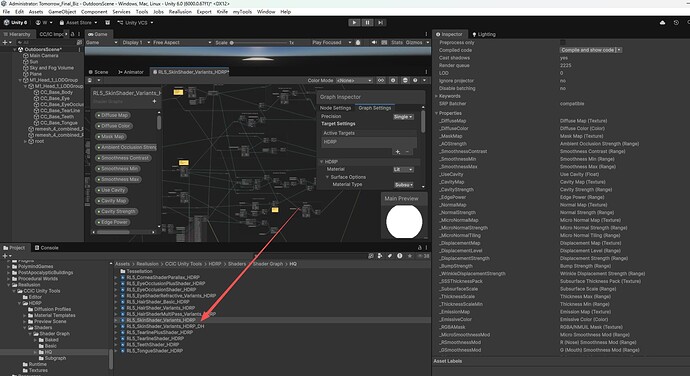
Task: Collapse Surface Options foldout
Action: [x=327, y=177]
